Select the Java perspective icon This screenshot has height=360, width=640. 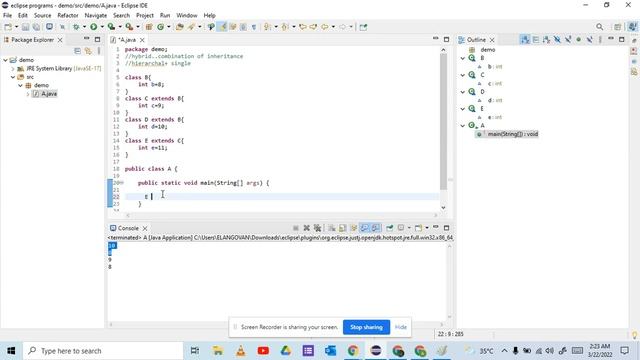(632, 27)
